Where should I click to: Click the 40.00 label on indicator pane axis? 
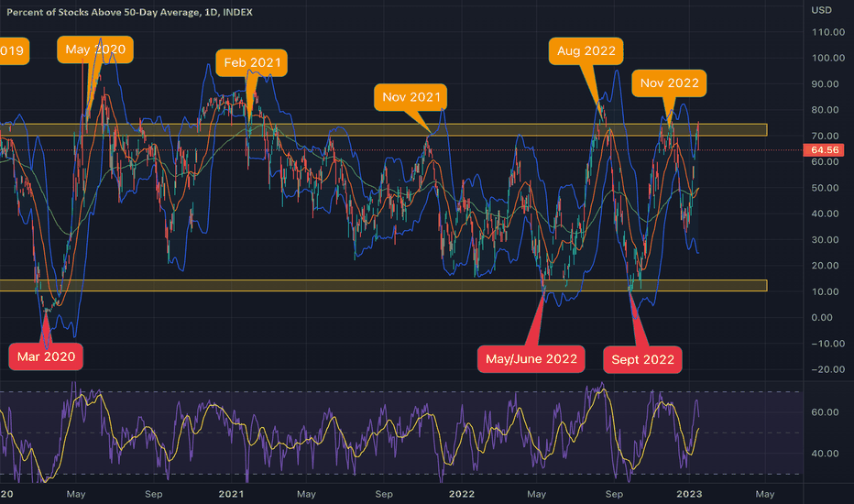825,454
